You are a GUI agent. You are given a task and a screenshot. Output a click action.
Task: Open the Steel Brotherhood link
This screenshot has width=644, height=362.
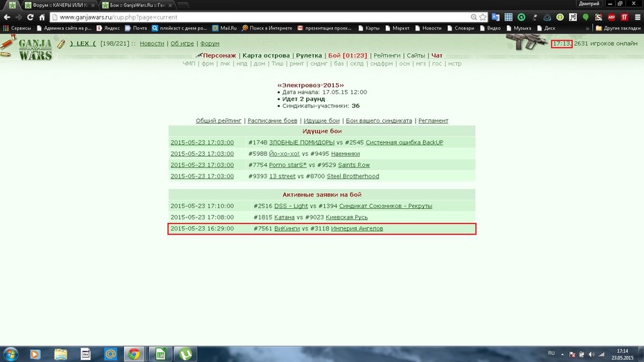[x=352, y=176]
